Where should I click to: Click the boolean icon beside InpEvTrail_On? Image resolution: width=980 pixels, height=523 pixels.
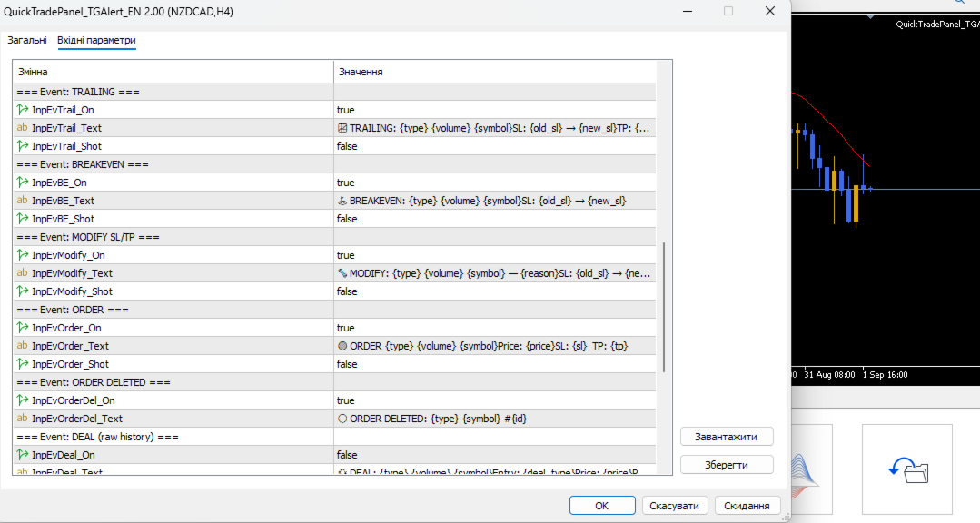pyautogui.click(x=23, y=109)
